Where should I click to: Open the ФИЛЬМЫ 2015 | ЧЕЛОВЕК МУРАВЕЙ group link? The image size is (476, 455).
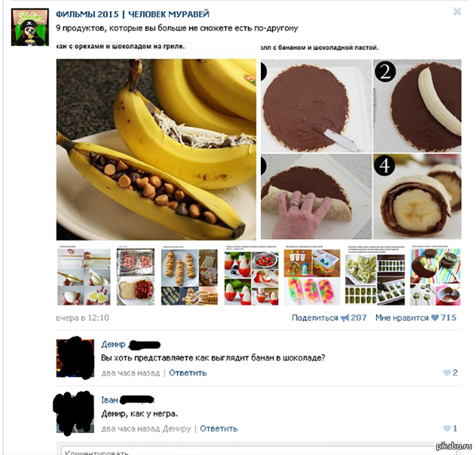[x=132, y=14]
